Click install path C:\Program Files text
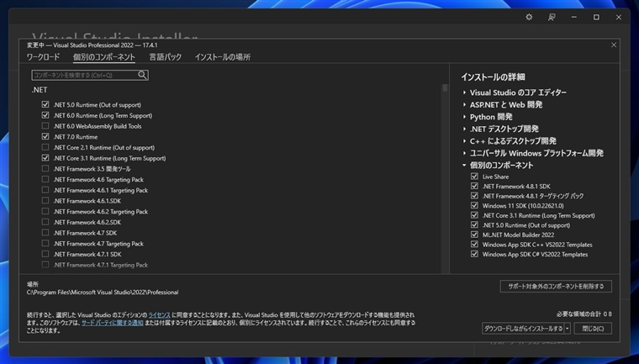Screen dimensions: 639x364 [x=103, y=293]
